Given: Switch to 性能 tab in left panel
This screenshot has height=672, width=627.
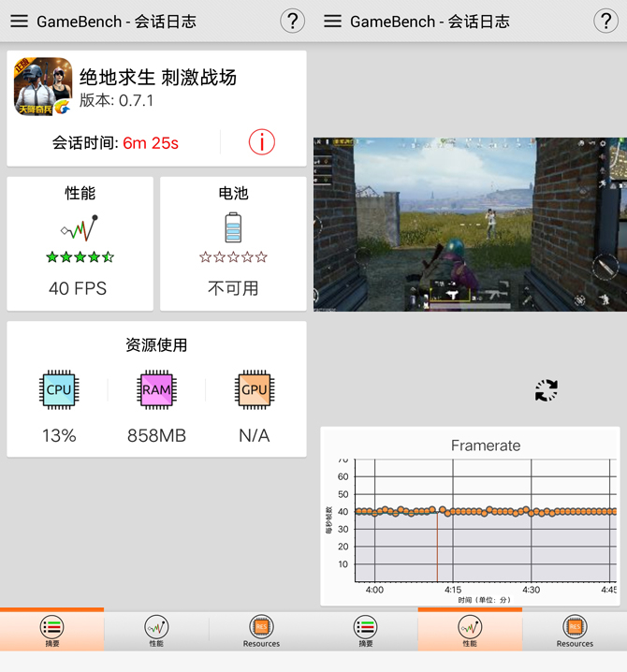Looking at the screenshot, I should click(x=156, y=631).
